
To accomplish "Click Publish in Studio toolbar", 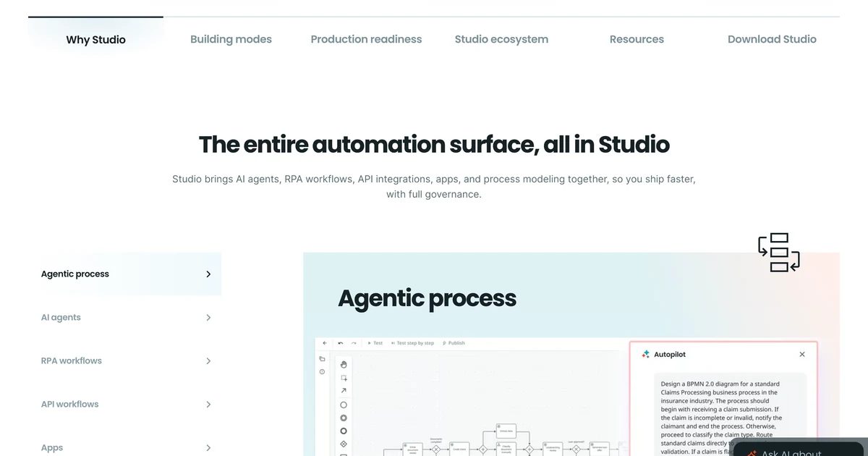I will (x=454, y=343).
